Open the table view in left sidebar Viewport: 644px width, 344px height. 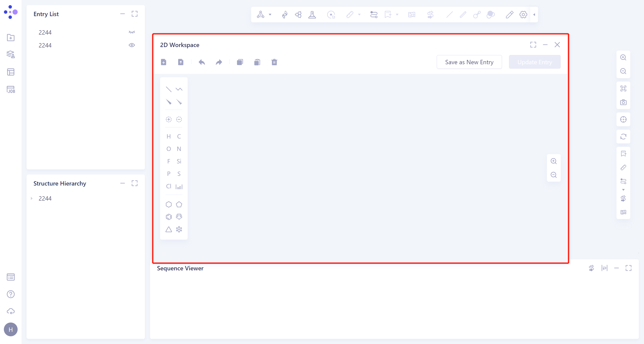tap(11, 72)
